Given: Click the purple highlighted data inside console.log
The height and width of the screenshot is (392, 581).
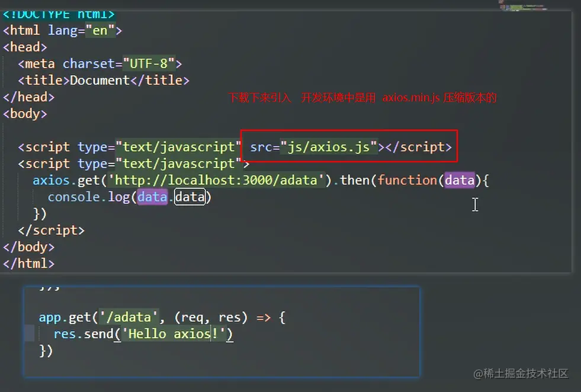Looking at the screenshot, I should point(152,197).
